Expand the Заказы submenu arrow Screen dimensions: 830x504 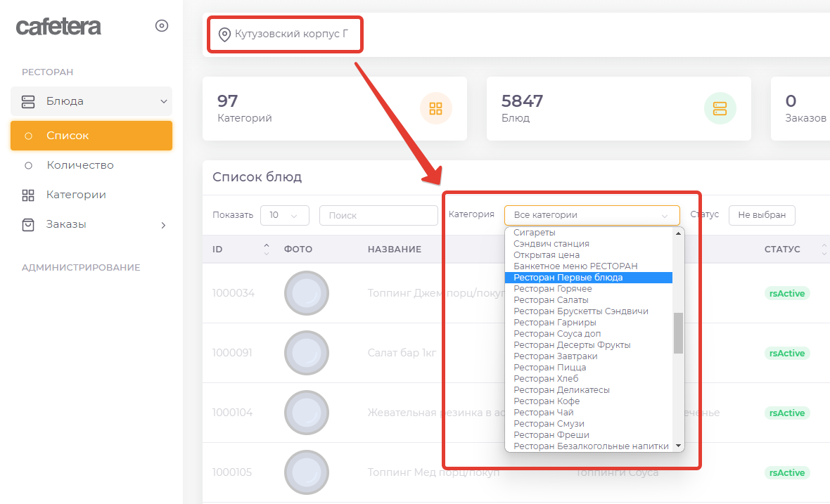(x=163, y=225)
